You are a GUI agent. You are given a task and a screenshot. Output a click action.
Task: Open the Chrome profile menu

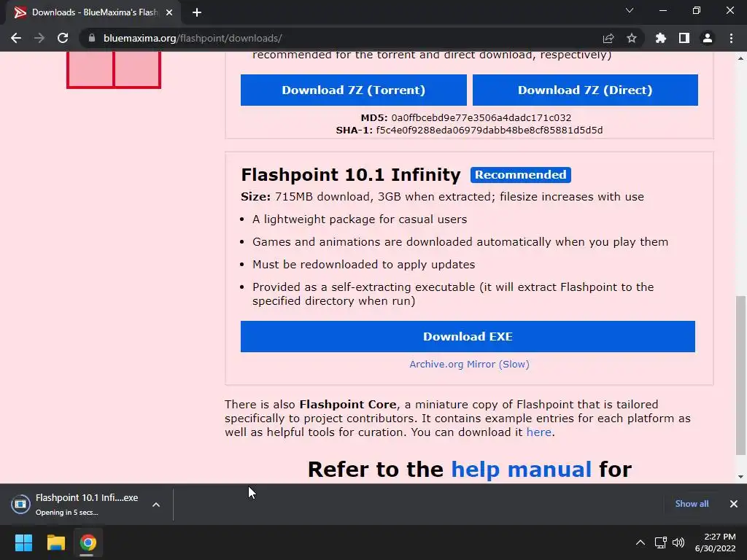pyautogui.click(x=708, y=38)
